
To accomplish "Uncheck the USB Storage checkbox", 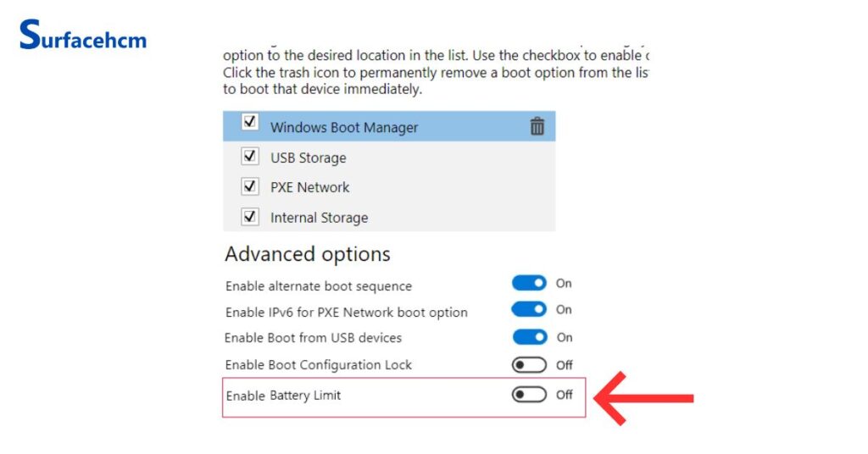I will (249, 156).
